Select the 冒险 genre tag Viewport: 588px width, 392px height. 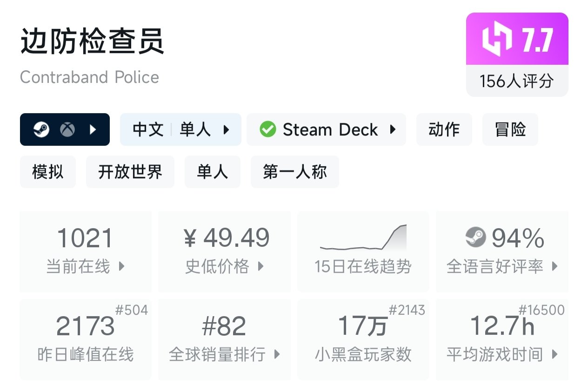510,129
